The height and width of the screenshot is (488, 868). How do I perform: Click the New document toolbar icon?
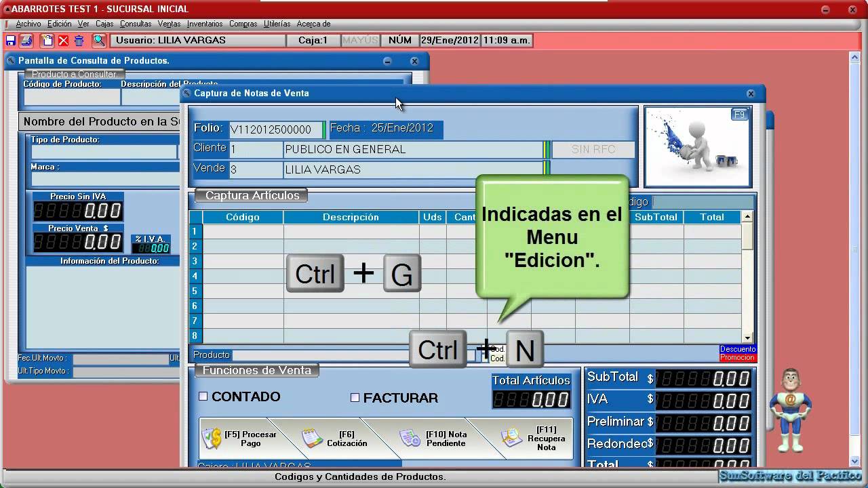point(47,41)
